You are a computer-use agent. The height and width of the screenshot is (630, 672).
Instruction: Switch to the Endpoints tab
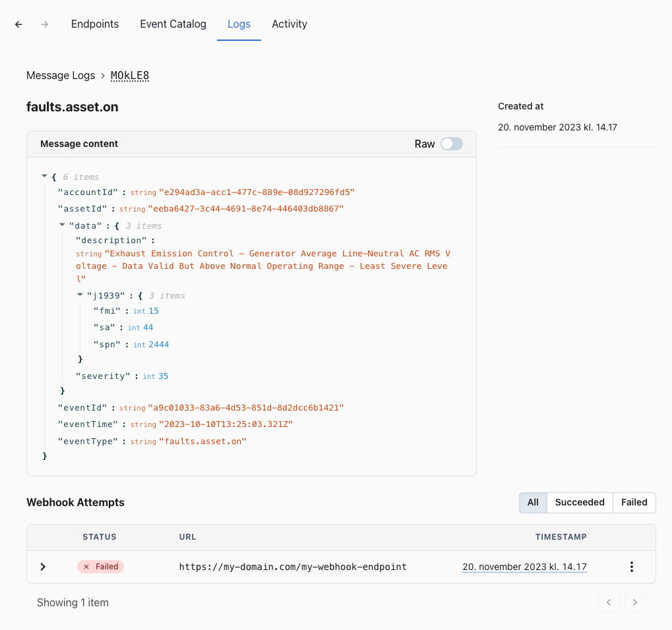coord(95,24)
